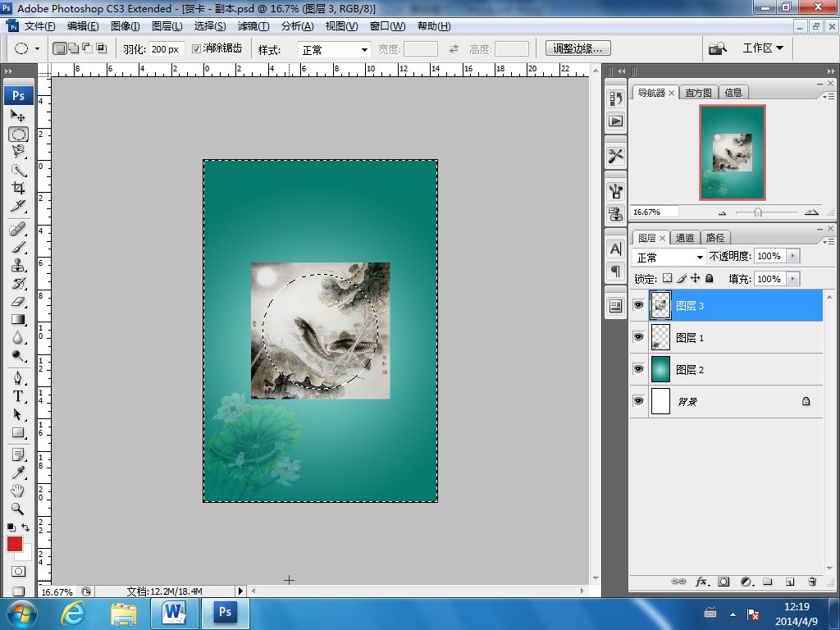Select the Hand tool

tap(18, 491)
